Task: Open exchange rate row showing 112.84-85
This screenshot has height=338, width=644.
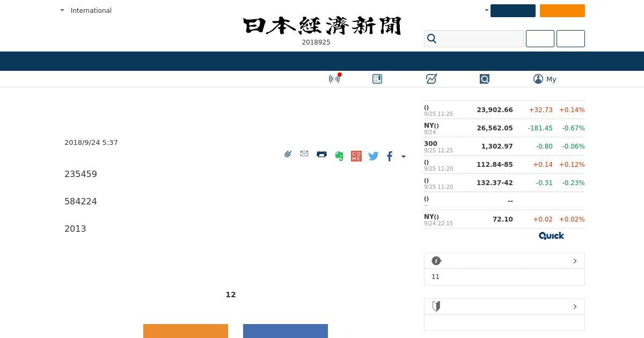Action: pyautogui.click(x=504, y=165)
